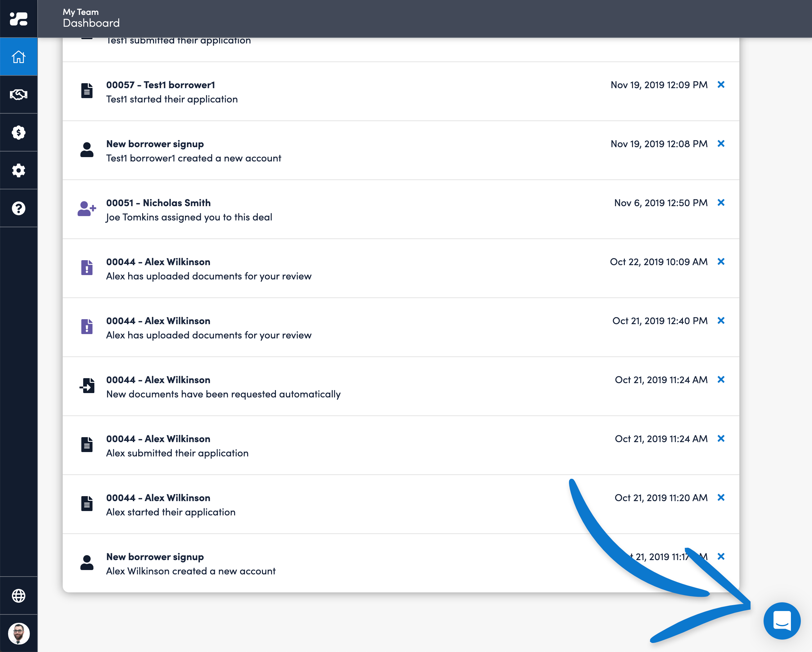Screen dimensions: 812x652
Task: Click alert document icon dated Oct 21 12:40
Action: [x=87, y=327]
